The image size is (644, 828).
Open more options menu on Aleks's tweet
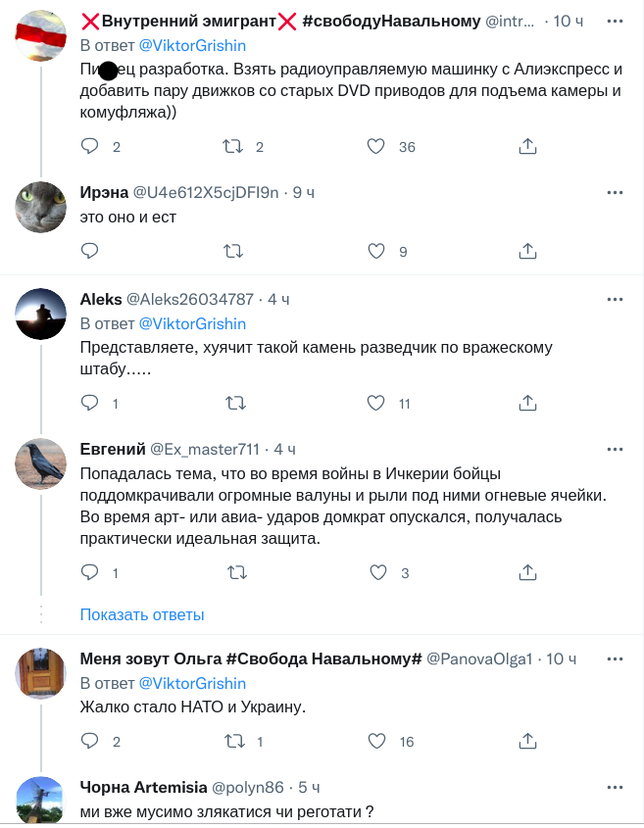click(x=615, y=299)
